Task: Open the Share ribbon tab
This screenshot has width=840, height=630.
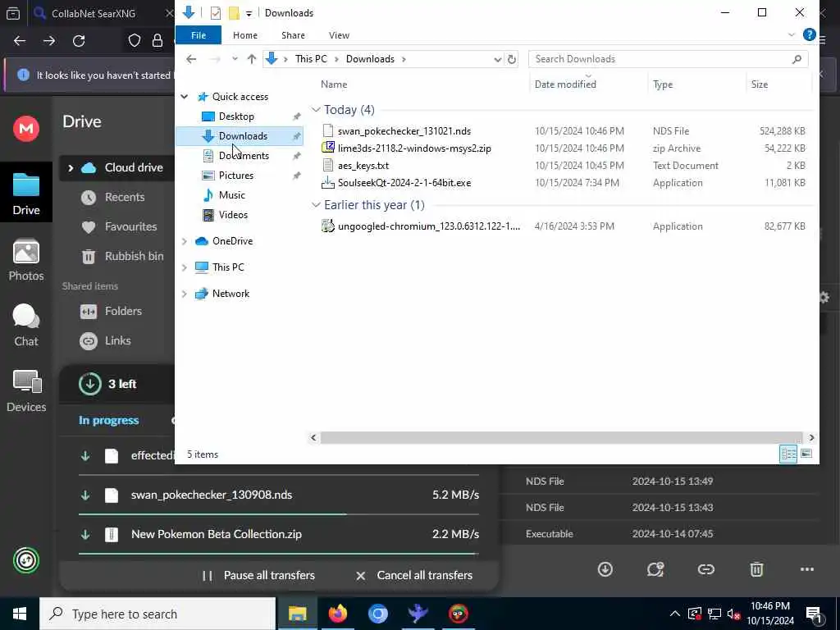Action: click(293, 35)
